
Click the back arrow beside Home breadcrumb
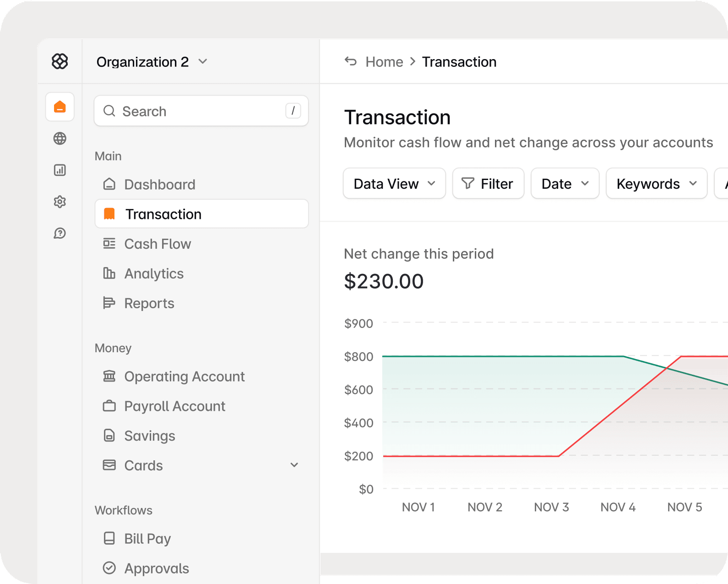click(x=351, y=61)
